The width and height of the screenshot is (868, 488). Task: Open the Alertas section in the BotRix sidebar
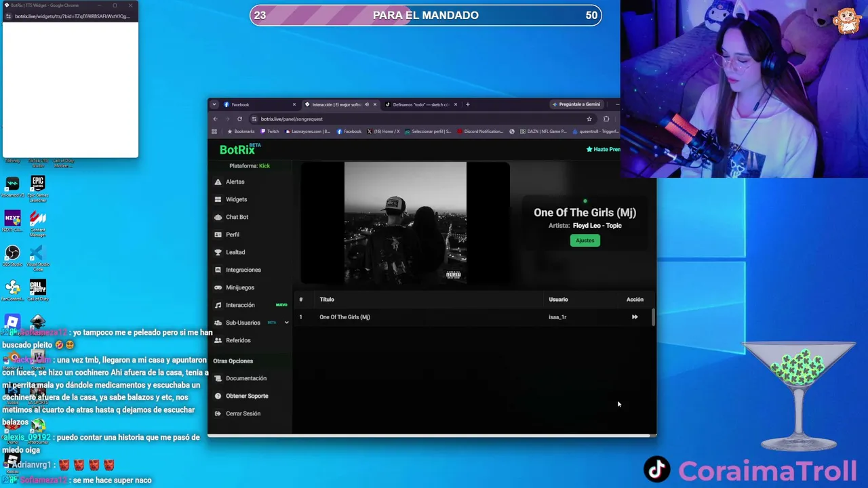pos(235,182)
